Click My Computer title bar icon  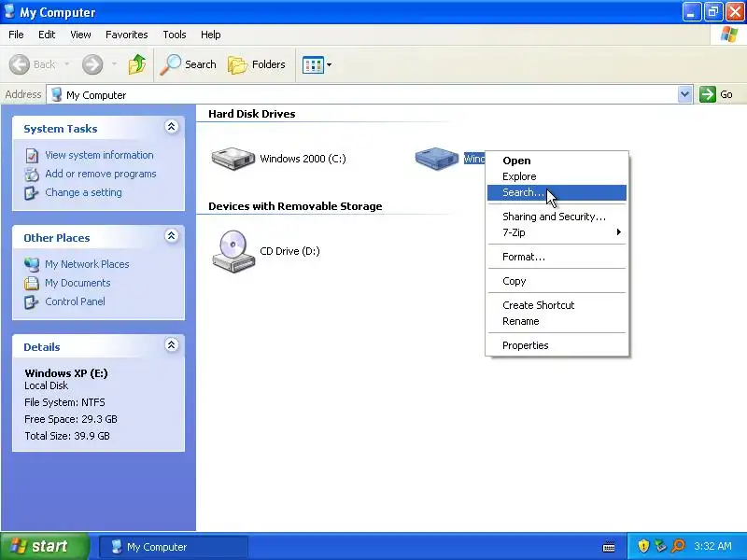pos(9,11)
